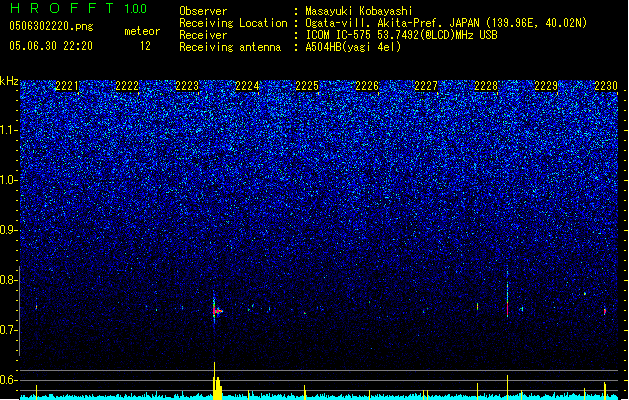629x400 pixels.
Task: Click the kHz axis unit label
Action: coord(9,81)
